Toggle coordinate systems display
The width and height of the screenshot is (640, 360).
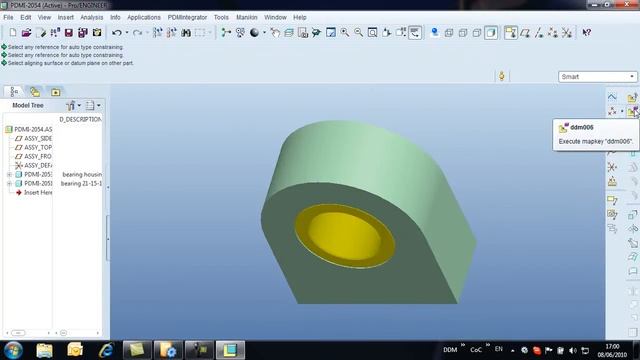567,33
